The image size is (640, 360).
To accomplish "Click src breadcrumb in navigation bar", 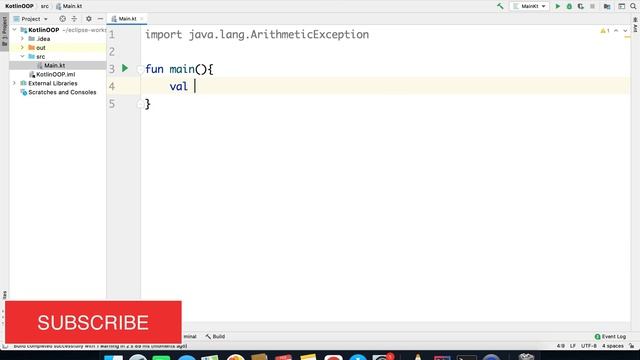I will pyautogui.click(x=44, y=6).
